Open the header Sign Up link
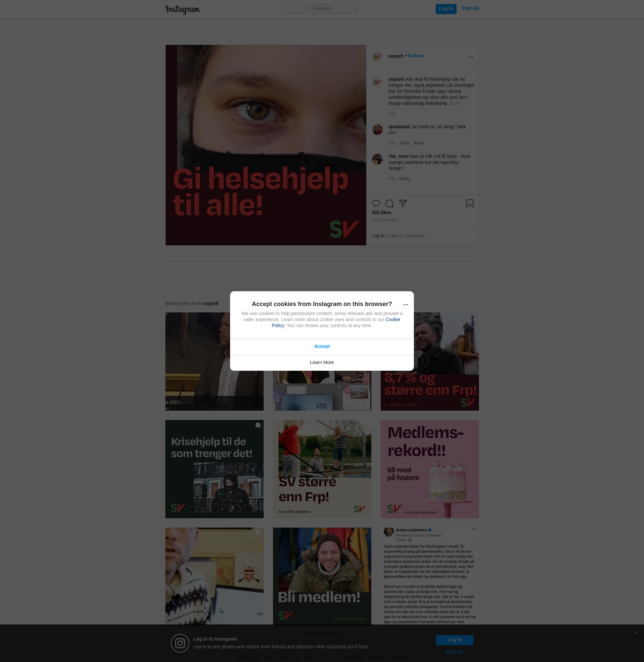Screen dimensions: 644x662 470,8
